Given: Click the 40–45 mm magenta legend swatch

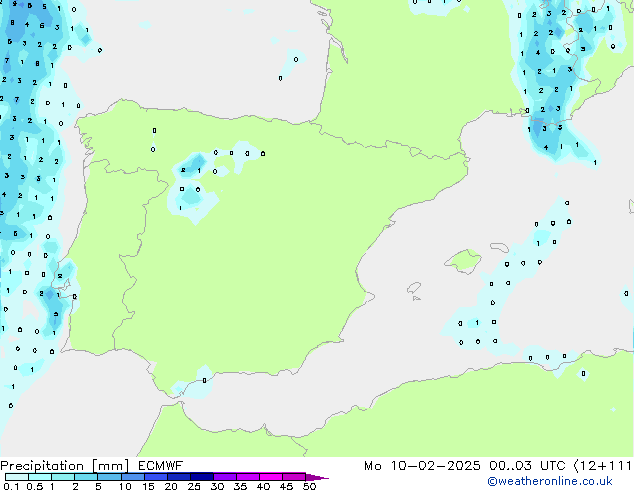Looking at the screenshot, I should [271, 477].
